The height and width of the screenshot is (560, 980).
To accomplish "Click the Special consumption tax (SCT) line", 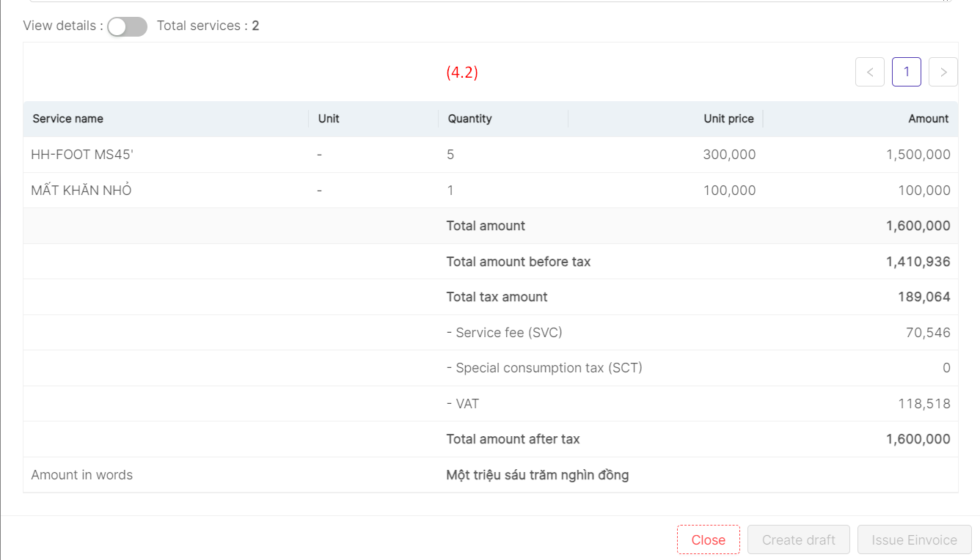I will click(x=544, y=368).
